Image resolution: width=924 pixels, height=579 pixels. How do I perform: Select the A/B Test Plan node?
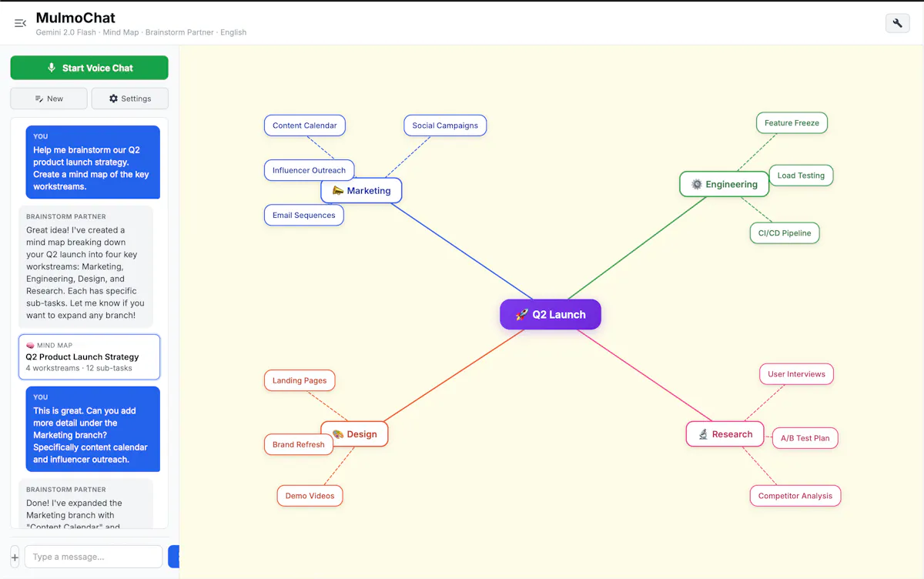point(805,437)
